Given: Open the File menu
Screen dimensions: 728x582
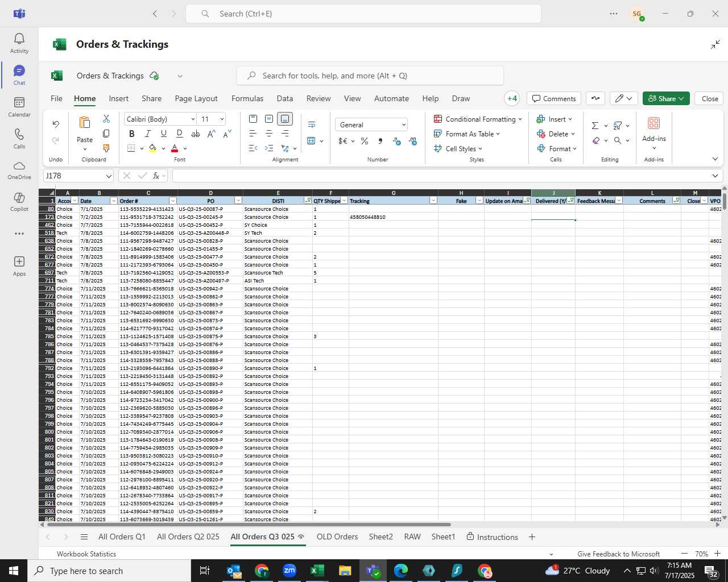Looking at the screenshot, I should tap(56, 98).
